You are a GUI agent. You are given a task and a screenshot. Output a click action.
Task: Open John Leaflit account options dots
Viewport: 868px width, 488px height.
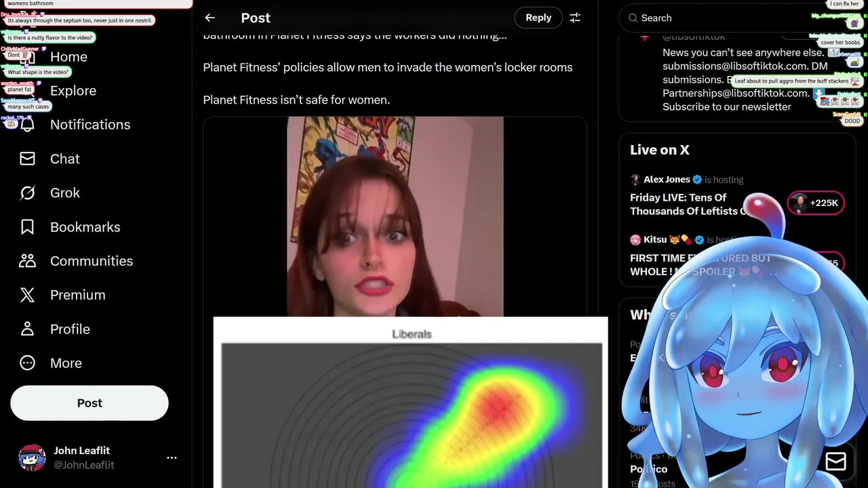(172, 457)
